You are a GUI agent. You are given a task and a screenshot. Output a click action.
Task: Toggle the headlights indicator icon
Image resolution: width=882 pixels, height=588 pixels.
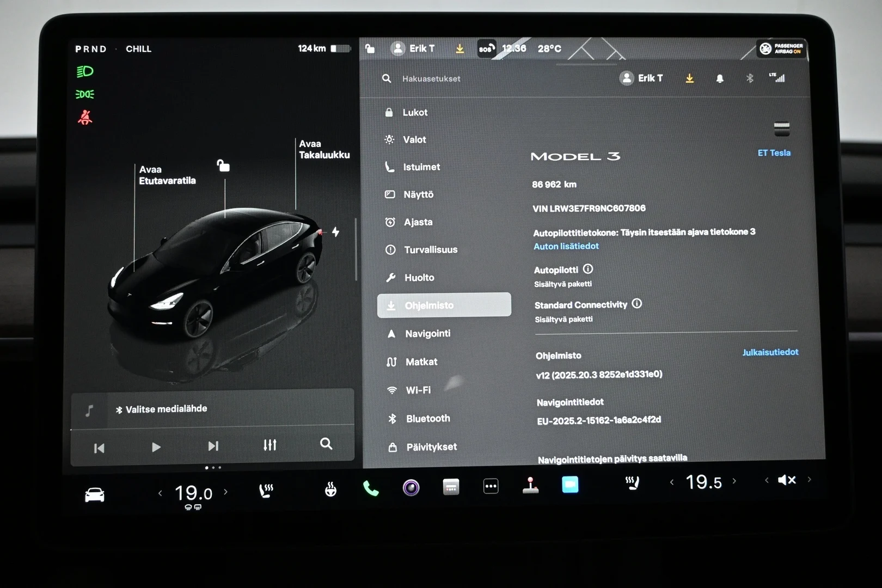click(85, 71)
